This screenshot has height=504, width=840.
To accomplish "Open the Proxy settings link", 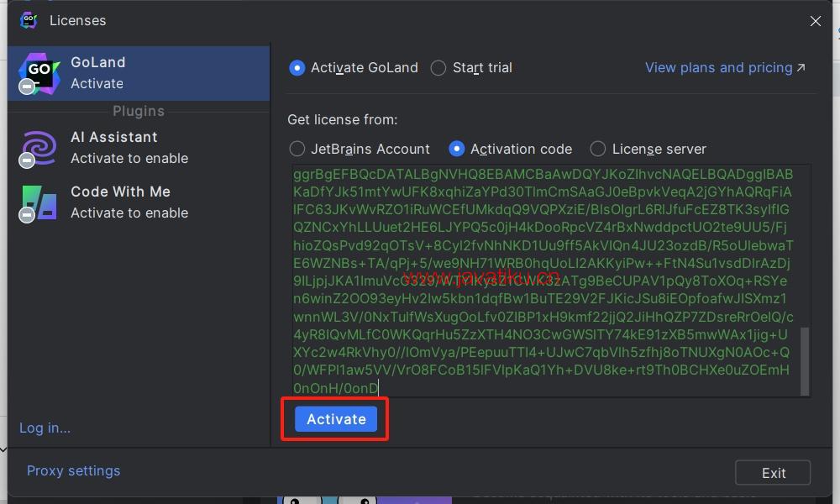I will point(73,470).
